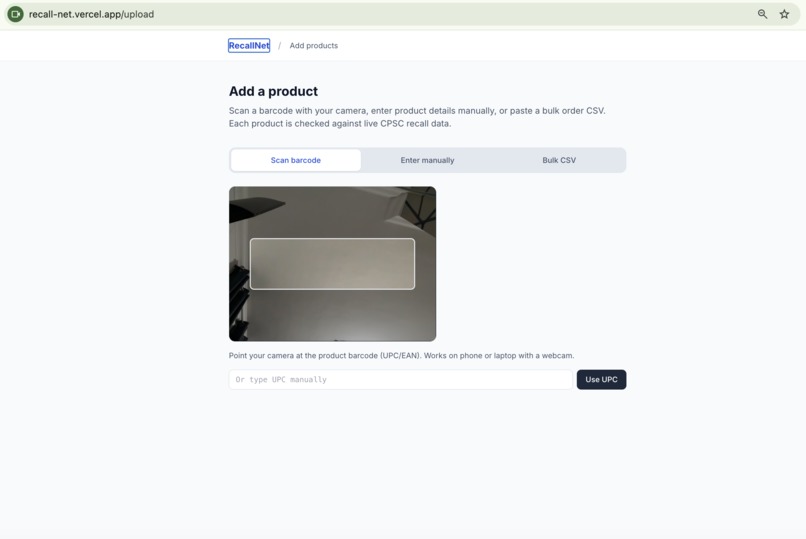The height and width of the screenshot is (539, 806).
Task: Click the 'Each product is checked against live CPSC' text
Action: tap(340, 124)
